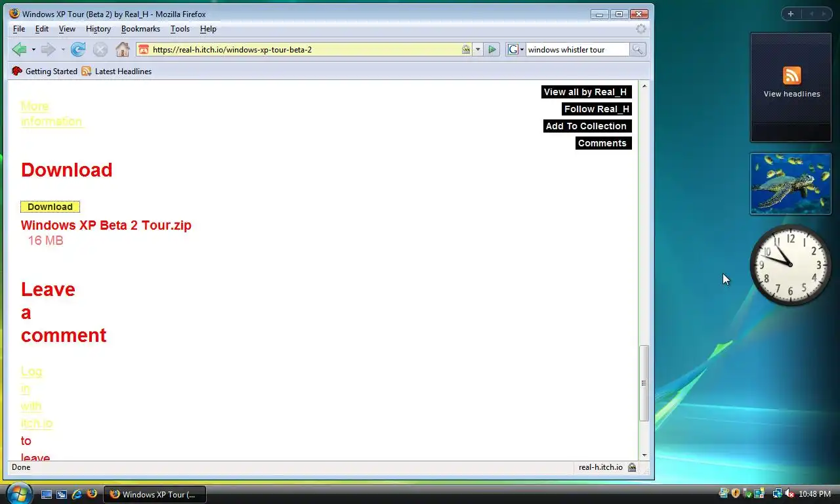
Task: Open the Windows Start orb
Action: [18, 493]
